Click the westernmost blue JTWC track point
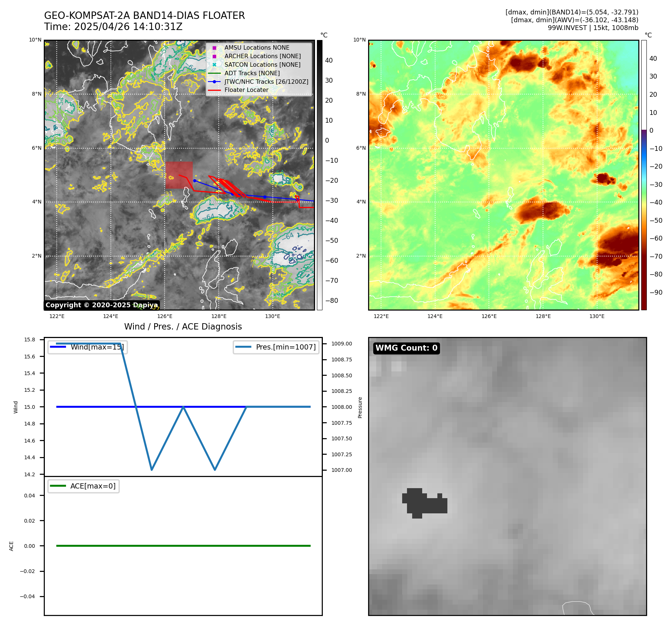 click(x=195, y=181)
